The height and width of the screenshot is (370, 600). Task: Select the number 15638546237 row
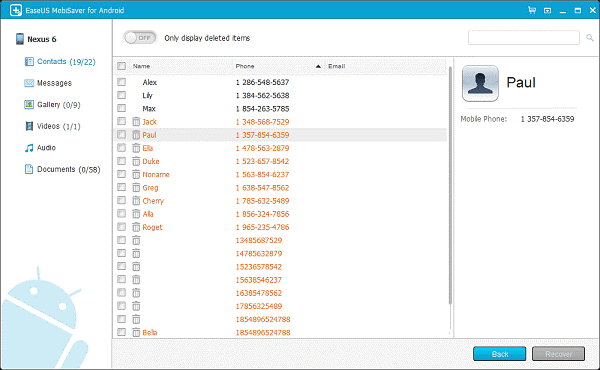(x=259, y=280)
